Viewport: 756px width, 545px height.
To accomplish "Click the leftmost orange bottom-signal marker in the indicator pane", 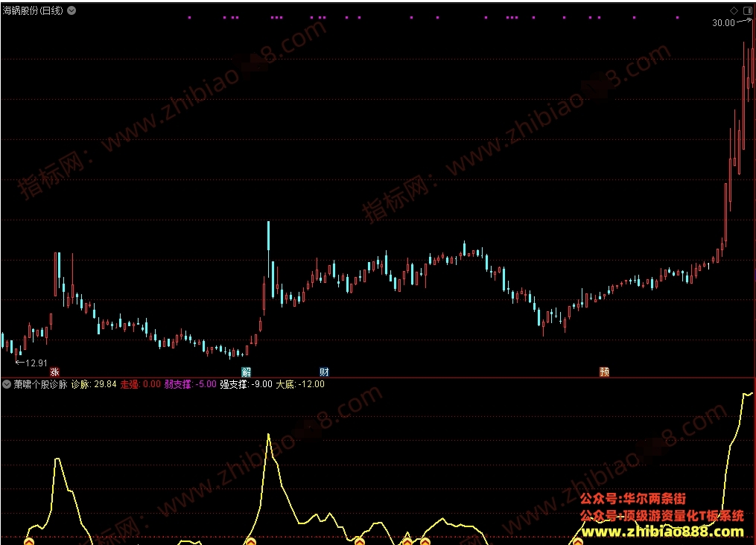I will click(29, 541).
